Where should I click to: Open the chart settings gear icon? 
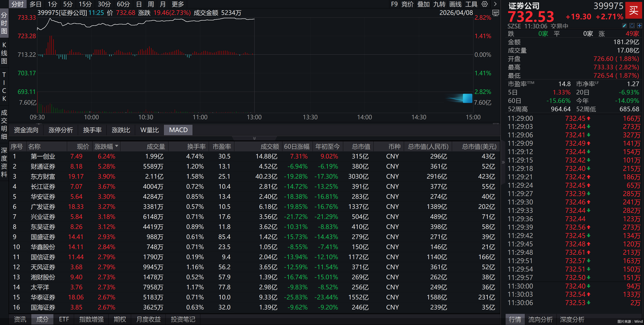tap(485, 4)
